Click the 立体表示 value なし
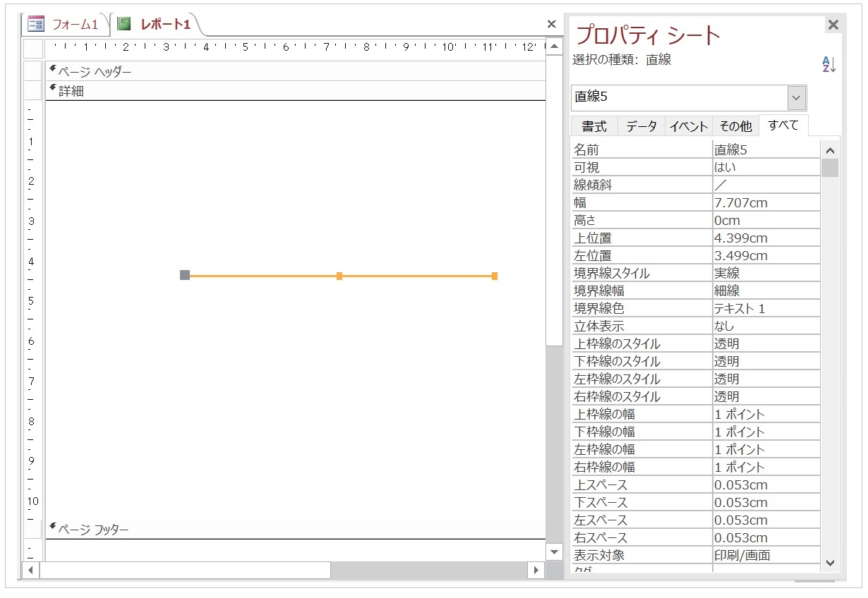868x598 pixels. (x=766, y=326)
